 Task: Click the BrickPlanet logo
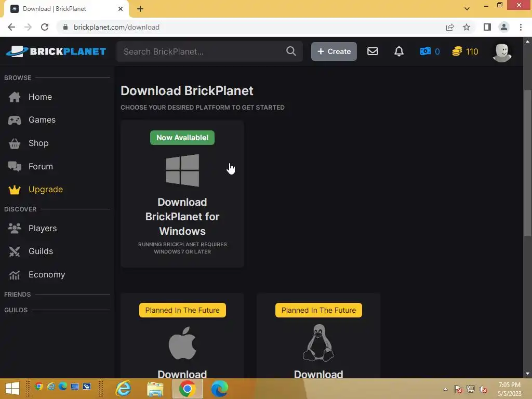(x=56, y=51)
